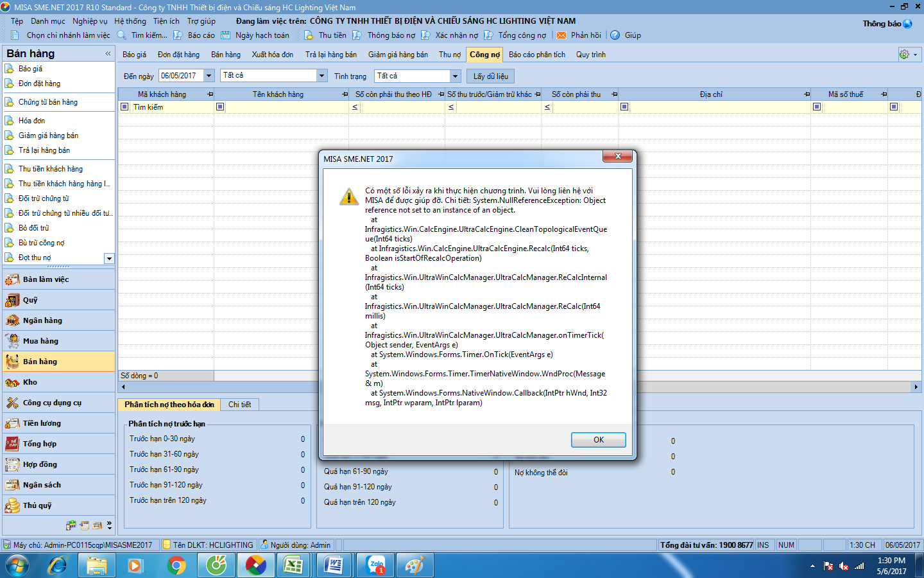Open the Mua hàng module
924x578 pixels.
tap(58, 341)
